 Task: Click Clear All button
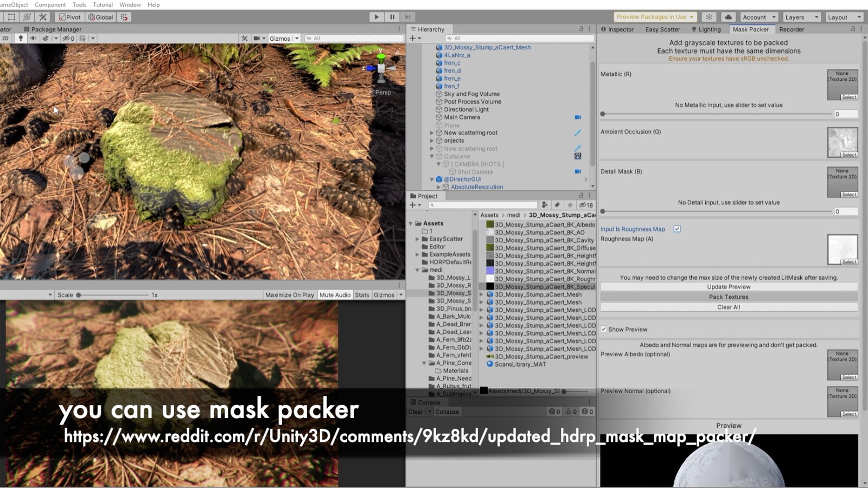(729, 307)
